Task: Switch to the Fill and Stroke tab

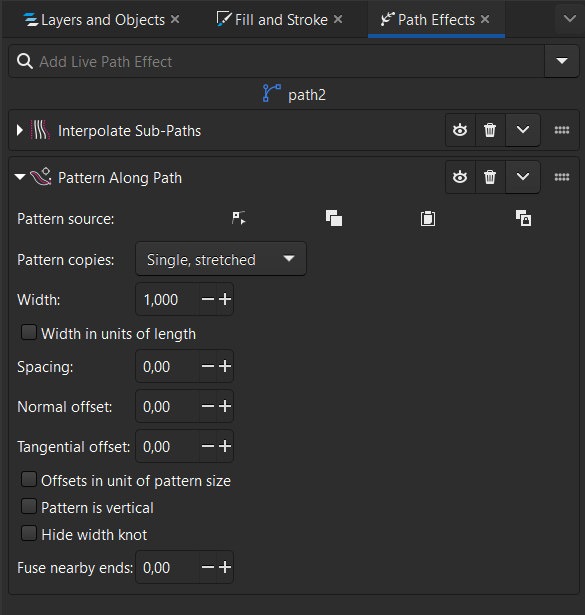Action: click(279, 20)
